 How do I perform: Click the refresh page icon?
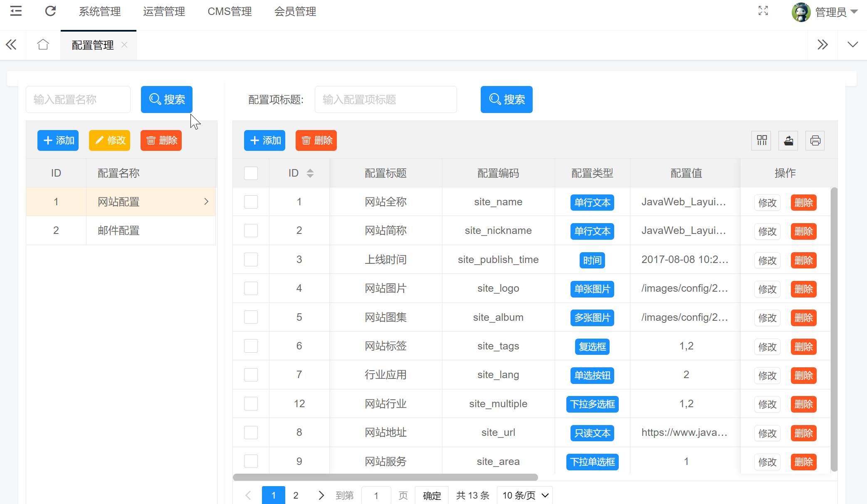(x=50, y=11)
